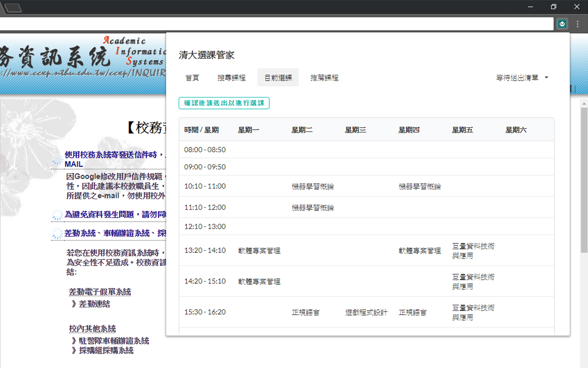Image resolution: width=588 pixels, height=368 pixels.
Task: Click 巨量資料技術與應用 on Friday at 13:20
Action: pyautogui.click(x=474, y=251)
